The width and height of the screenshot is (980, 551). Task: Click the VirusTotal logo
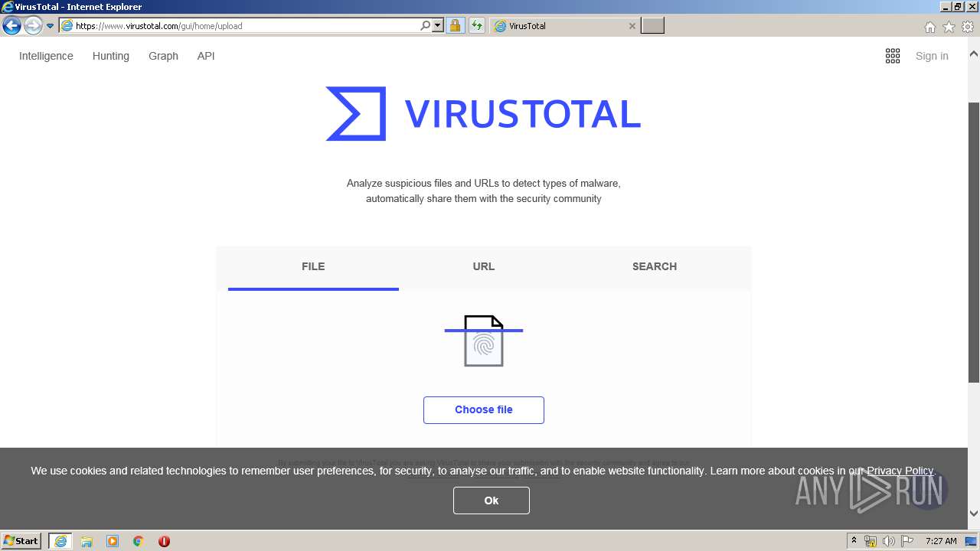pyautogui.click(x=483, y=113)
